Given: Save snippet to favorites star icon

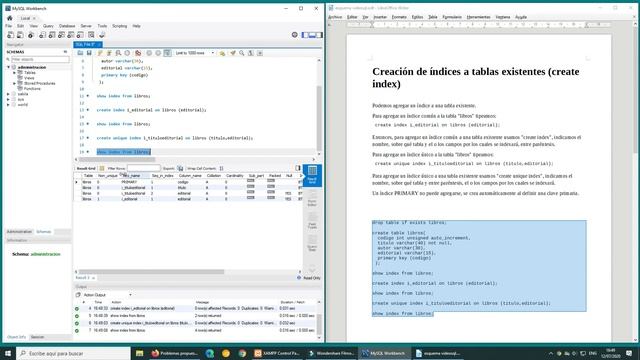Looking at the screenshot, I should (x=222, y=53).
